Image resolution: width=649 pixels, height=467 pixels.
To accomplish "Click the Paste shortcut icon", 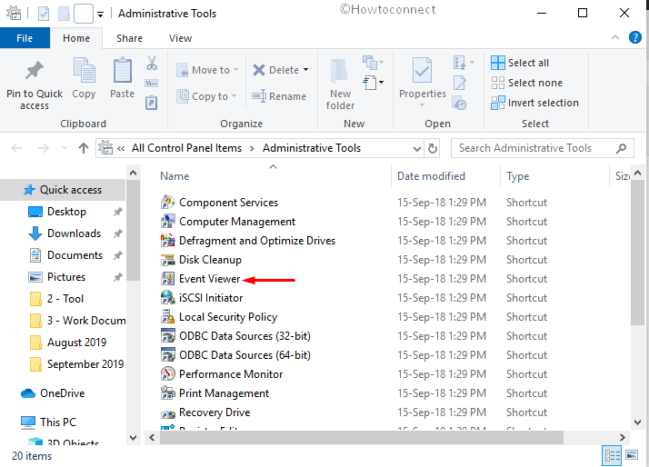I will click(x=151, y=102).
